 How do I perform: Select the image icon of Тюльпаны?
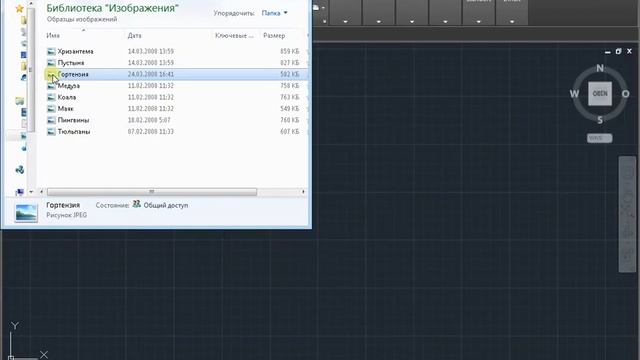point(51,131)
